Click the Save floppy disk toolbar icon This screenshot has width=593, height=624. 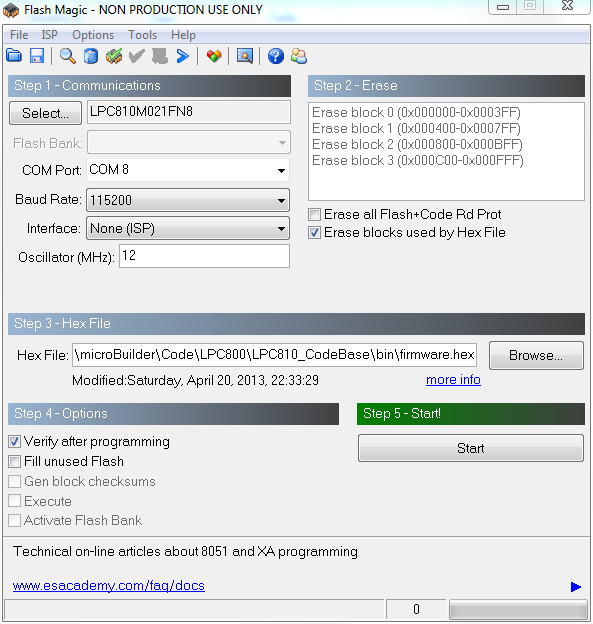pyautogui.click(x=37, y=56)
